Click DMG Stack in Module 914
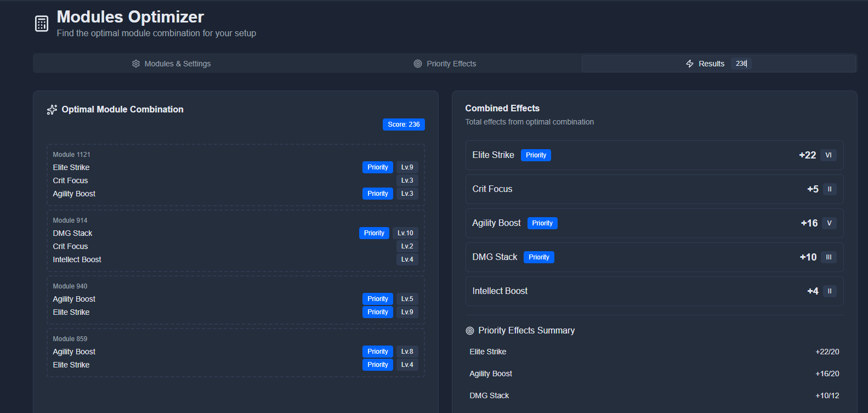 [72, 233]
